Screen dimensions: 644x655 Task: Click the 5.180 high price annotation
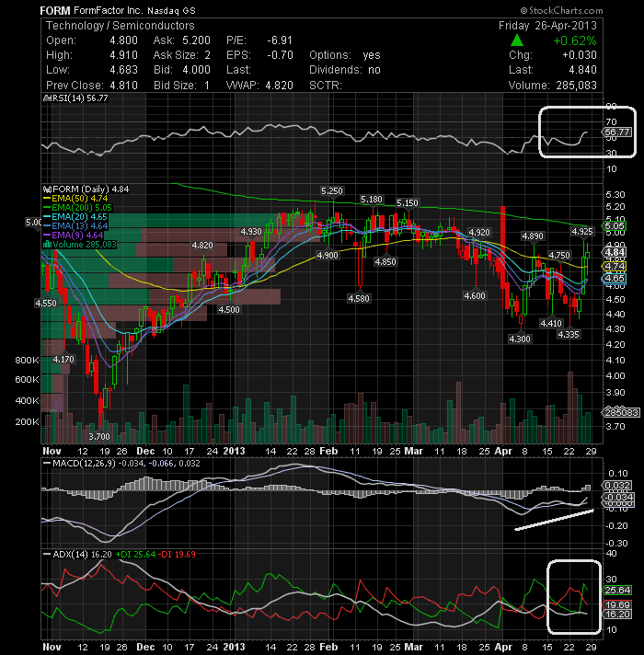point(372,200)
